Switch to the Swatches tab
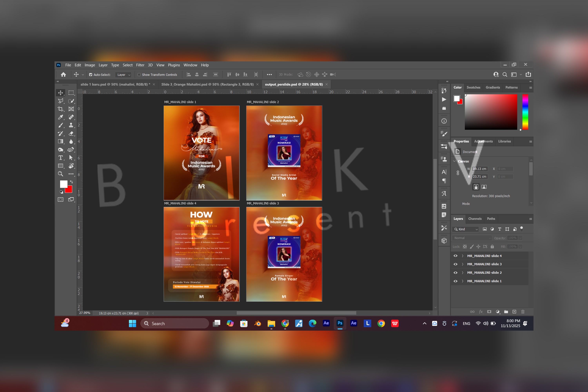This screenshot has width=588, height=392. tap(473, 87)
